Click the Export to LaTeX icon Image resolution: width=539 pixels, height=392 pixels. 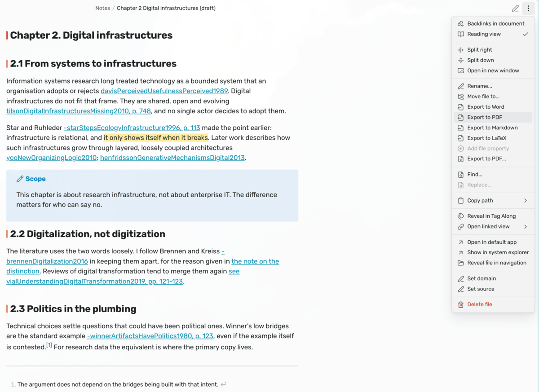coord(460,138)
